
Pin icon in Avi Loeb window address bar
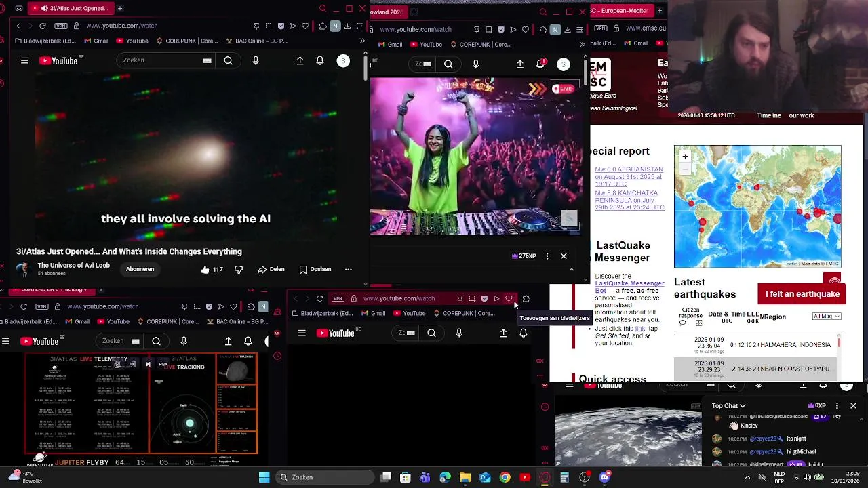point(256,26)
